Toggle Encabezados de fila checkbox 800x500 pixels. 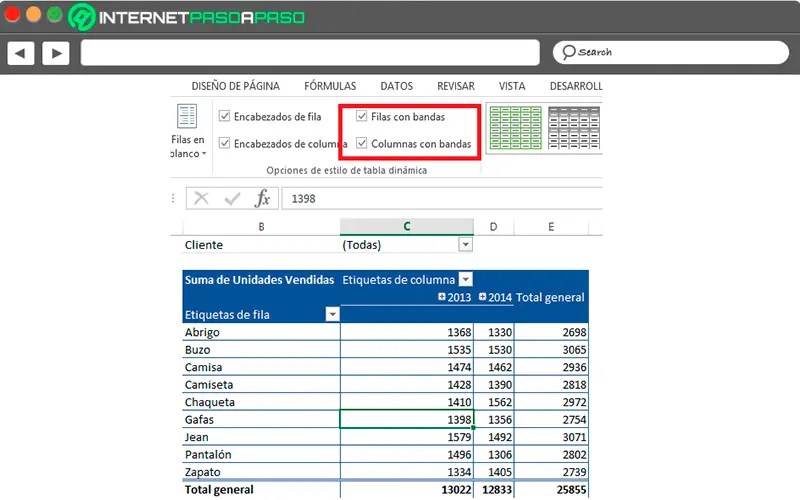[x=224, y=116]
